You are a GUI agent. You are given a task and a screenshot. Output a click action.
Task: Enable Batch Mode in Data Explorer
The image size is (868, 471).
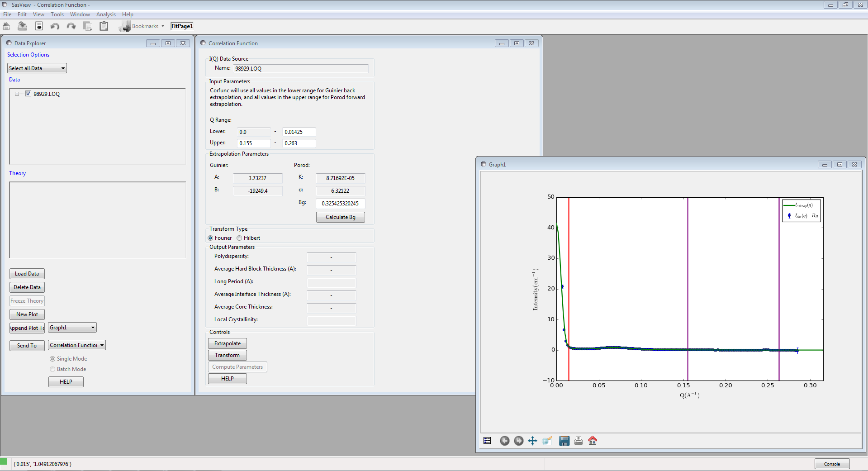pos(52,369)
